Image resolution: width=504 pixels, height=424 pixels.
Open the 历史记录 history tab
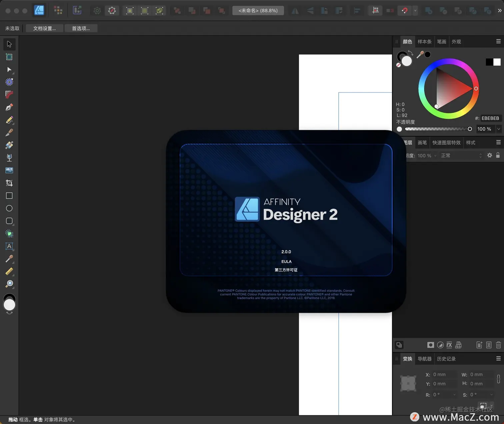click(x=446, y=359)
